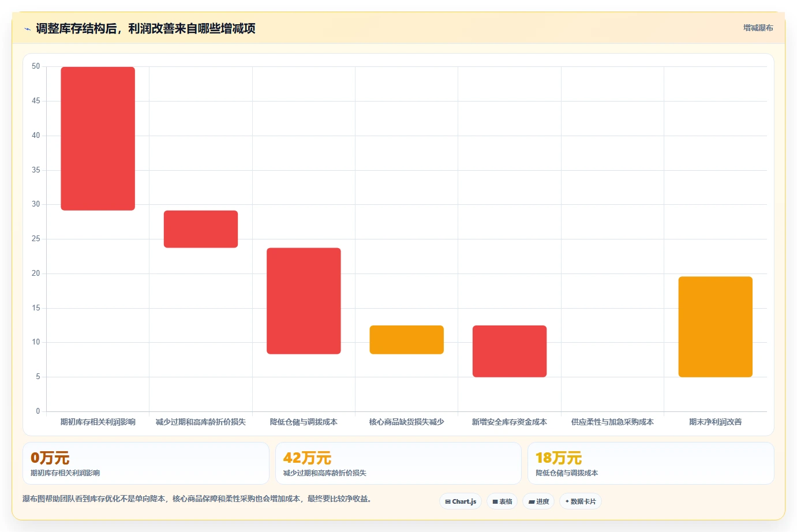Image resolution: width=797 pixels, height=532 pixels.
Task: Click the 降低仓储与调拨成本 red bar
Action: pos(304,301)
